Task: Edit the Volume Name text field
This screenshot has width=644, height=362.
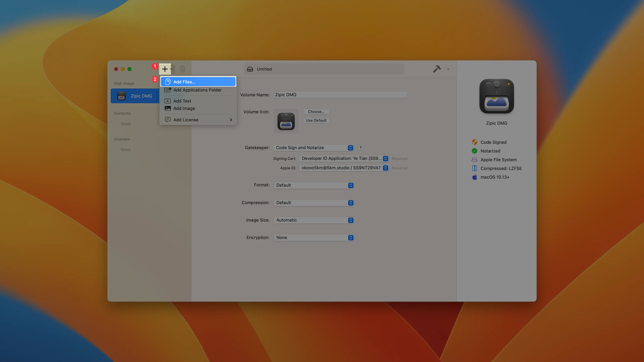Action: [x=340, y=95]
